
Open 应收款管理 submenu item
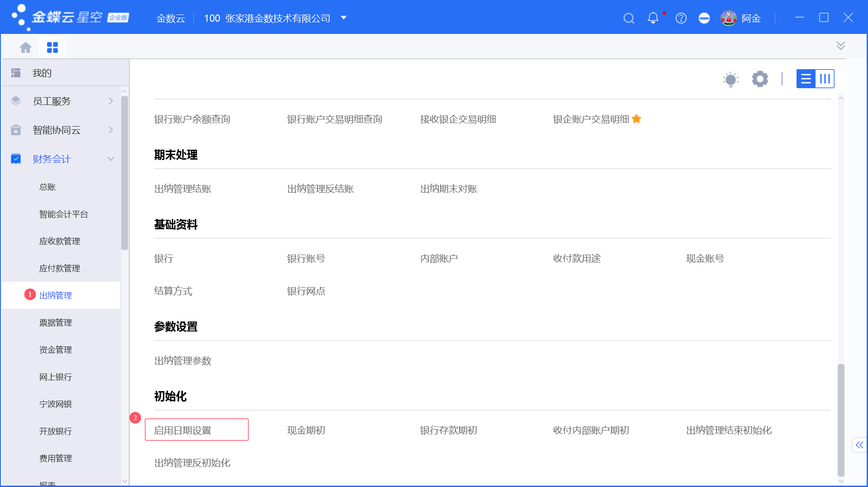tap(60, 241)
